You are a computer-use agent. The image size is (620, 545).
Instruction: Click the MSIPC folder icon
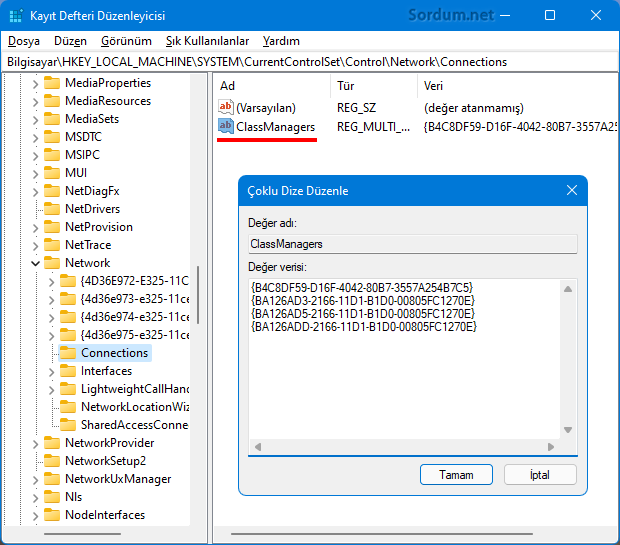pos(52,155)
